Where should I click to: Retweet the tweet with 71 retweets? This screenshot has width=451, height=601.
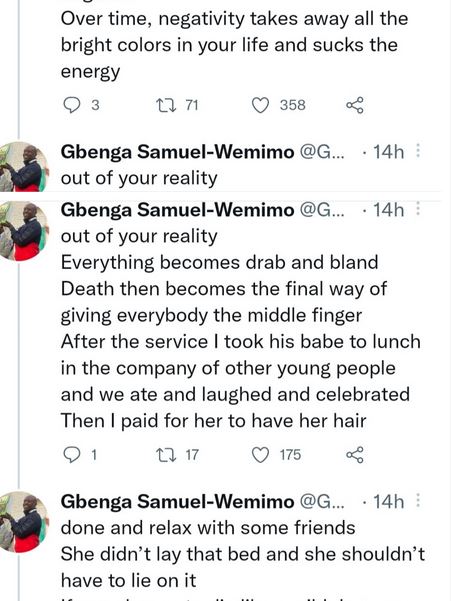(166, 105)
